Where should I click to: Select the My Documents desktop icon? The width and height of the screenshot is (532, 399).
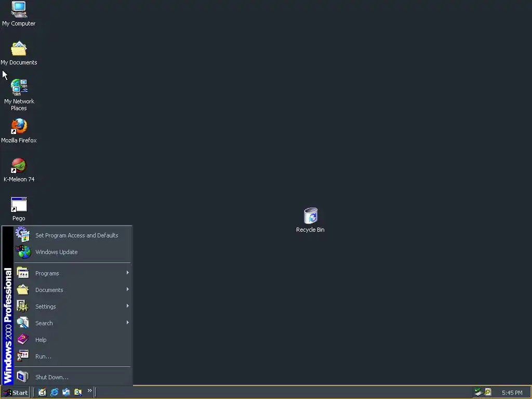tap(19, 54)
